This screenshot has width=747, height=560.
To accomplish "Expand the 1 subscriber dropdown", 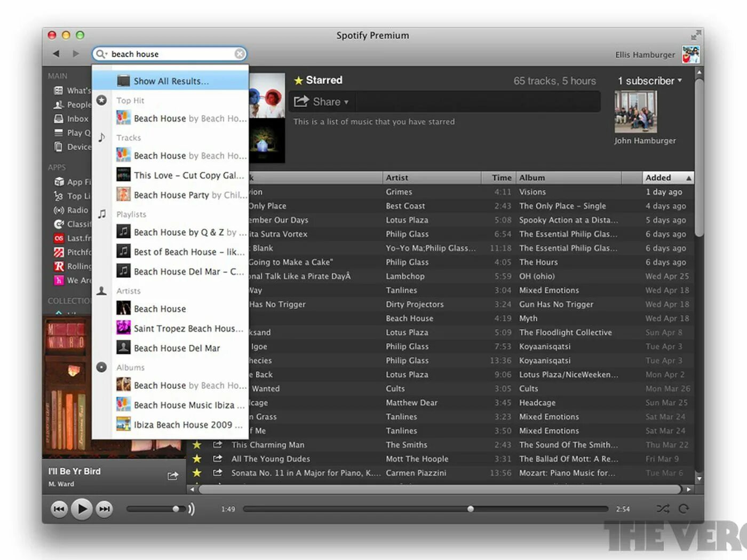I will pyautogui.click(x=650, y=81).
